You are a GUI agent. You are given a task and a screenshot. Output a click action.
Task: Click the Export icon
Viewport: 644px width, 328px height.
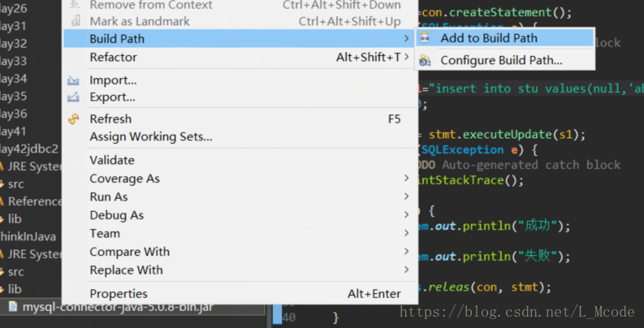[73, 97]
